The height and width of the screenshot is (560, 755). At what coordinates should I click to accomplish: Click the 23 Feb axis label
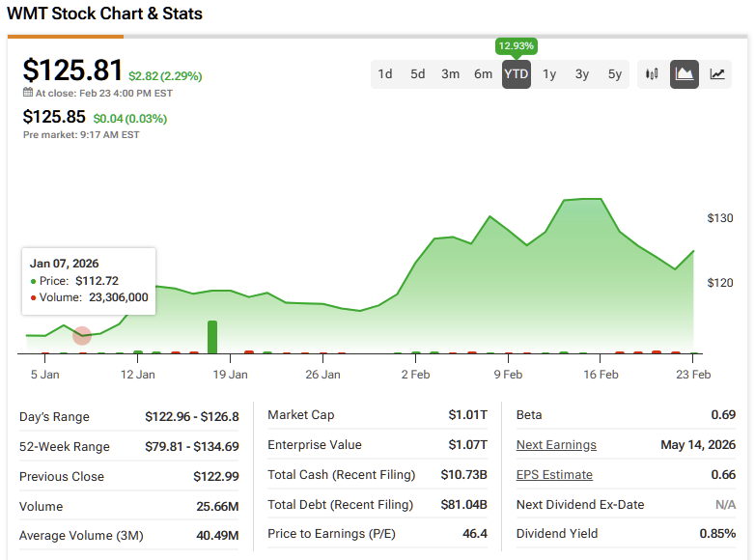(x=693, y=375)
